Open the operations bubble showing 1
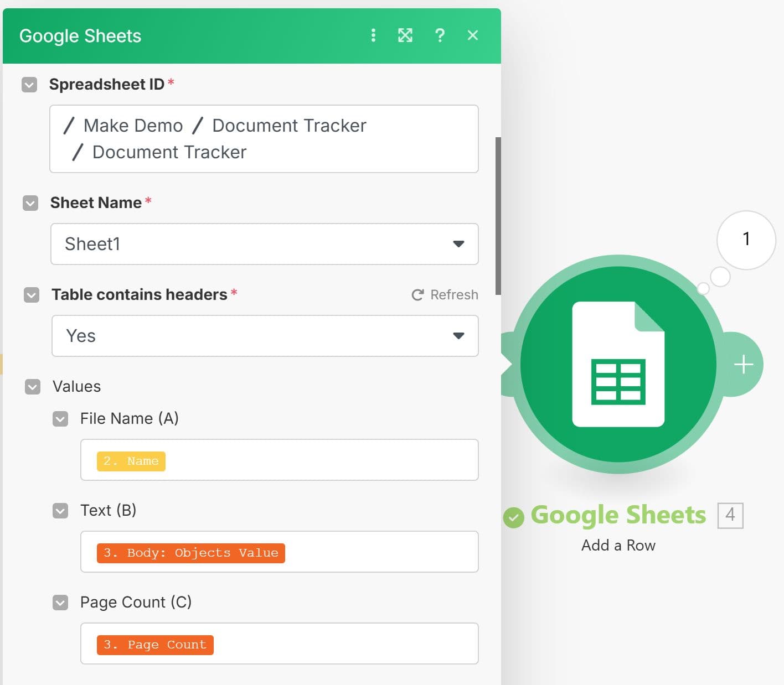 (x=746, y=240)
